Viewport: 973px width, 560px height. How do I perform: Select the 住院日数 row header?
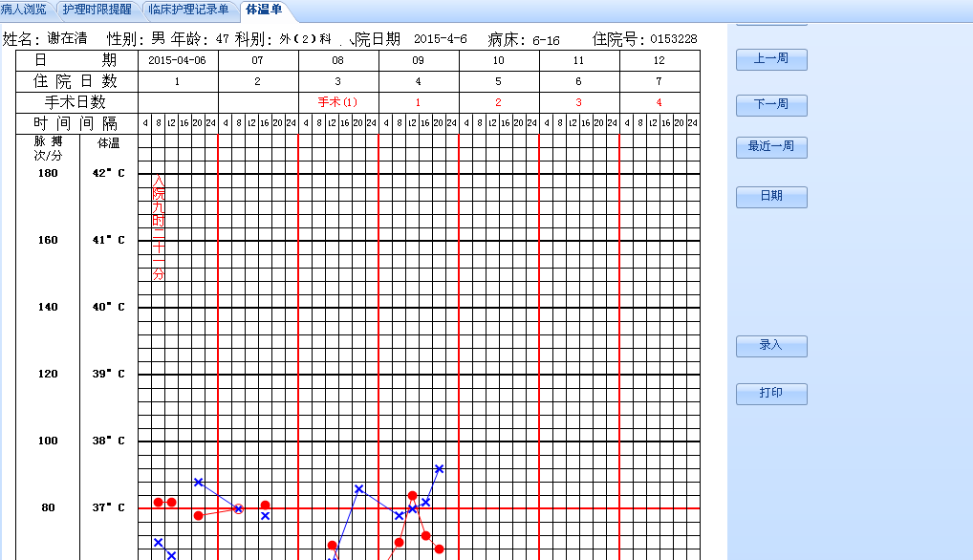(x=76, y=81)
